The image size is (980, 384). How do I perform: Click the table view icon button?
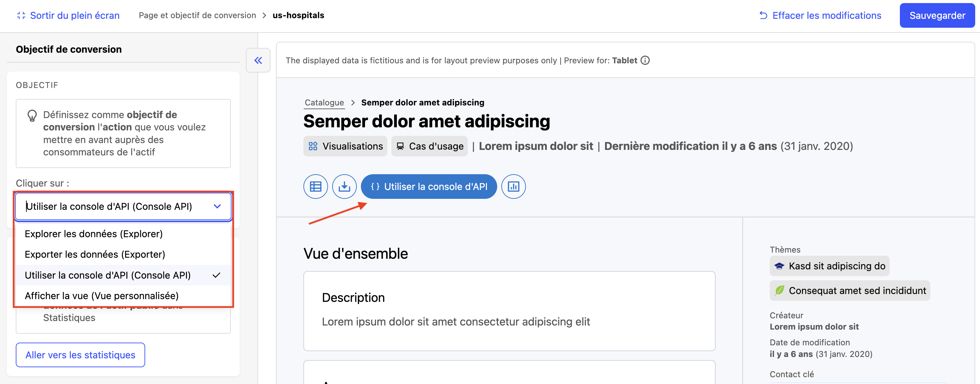pyautogui.click(x=315, y=186)
